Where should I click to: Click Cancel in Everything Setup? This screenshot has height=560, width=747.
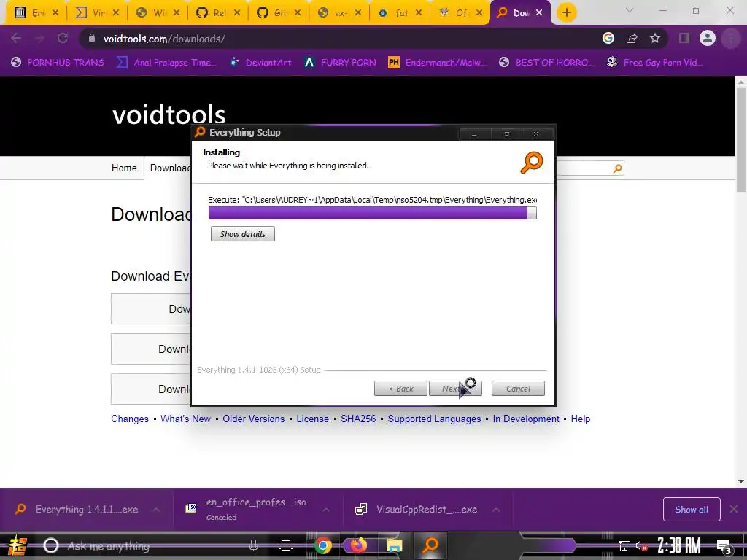tap(518, 389)
